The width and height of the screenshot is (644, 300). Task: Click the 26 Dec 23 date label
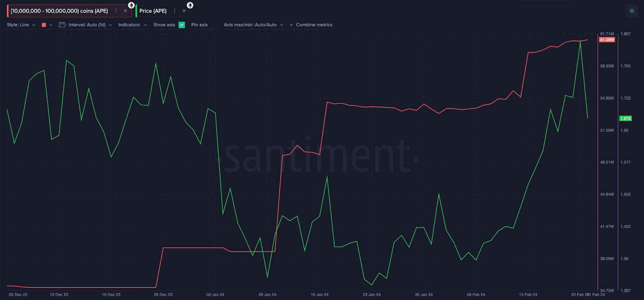coord(163,295)
